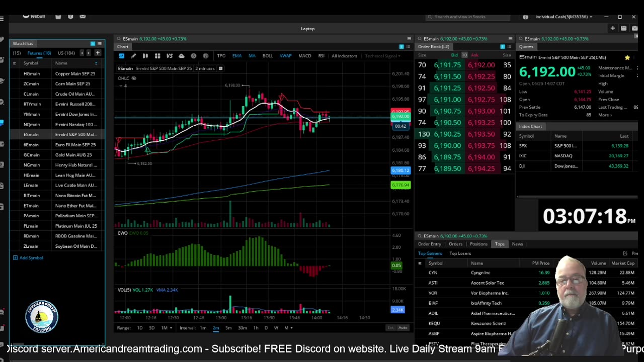
Task: Open the Order Book panel menu icon
Action: pyautogui.click(x=509, y=47)
